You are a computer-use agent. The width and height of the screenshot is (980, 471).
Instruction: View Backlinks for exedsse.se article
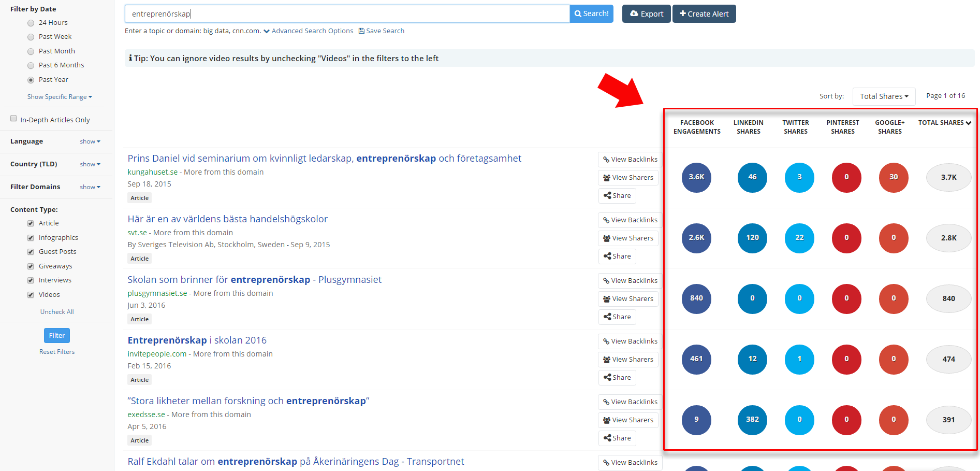tap(630, 402)
